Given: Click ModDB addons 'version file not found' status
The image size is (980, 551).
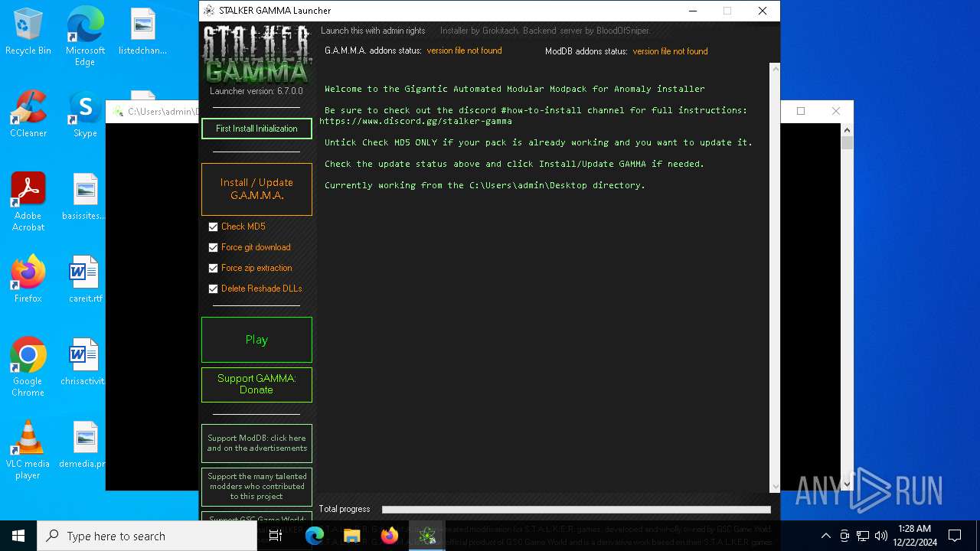Looking at the screenshot, I should point(670,51).
